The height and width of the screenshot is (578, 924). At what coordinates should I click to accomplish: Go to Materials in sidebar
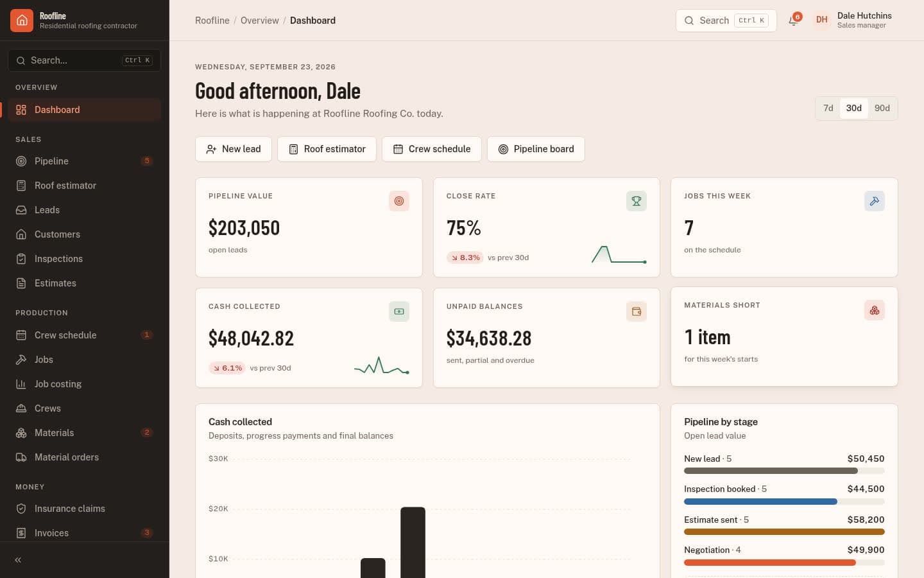tap(84, 433)
